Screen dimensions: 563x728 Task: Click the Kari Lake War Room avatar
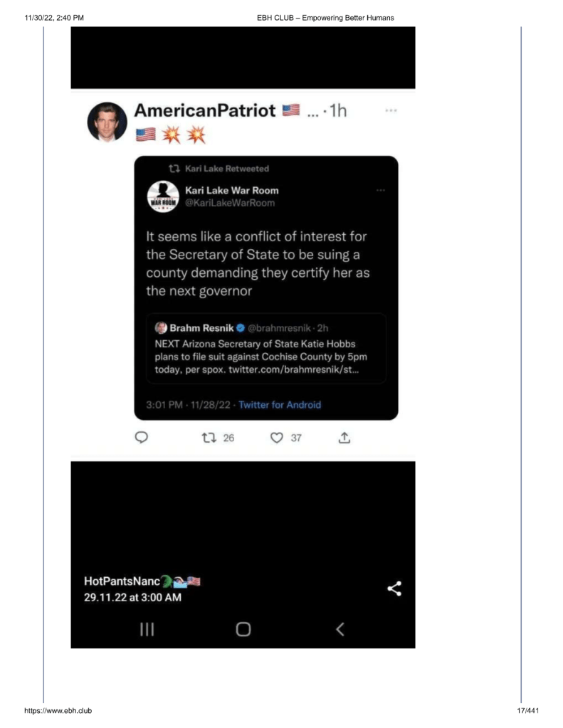[x=162, y=196]
